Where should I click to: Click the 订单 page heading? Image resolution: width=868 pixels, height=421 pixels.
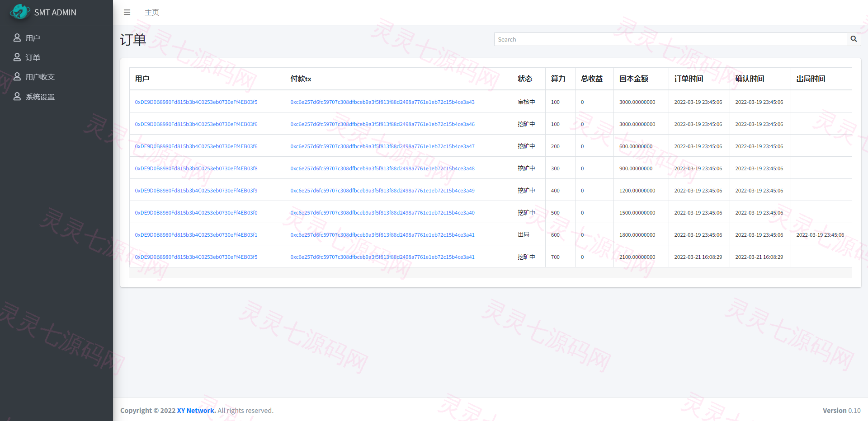click(133, 40)
